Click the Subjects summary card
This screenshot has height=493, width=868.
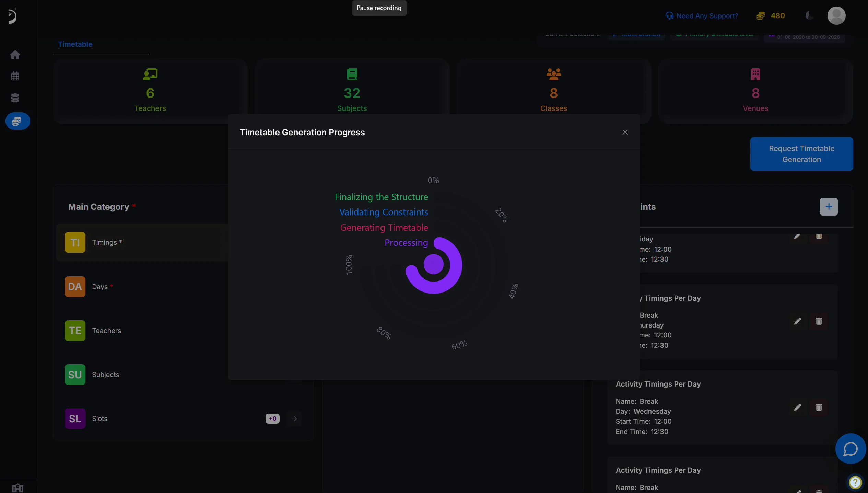pyautogui.click(x=352, y=91)
